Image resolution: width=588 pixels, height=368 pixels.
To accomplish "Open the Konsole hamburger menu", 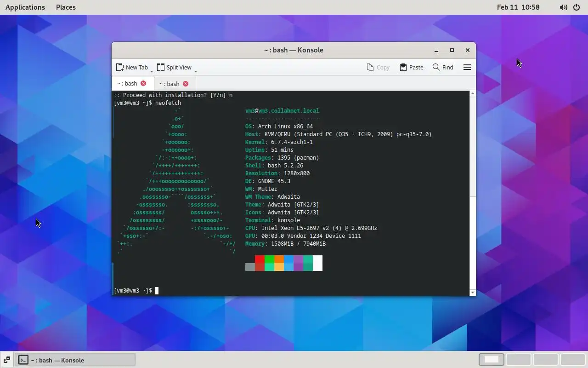I will click(x=467, y=67).
